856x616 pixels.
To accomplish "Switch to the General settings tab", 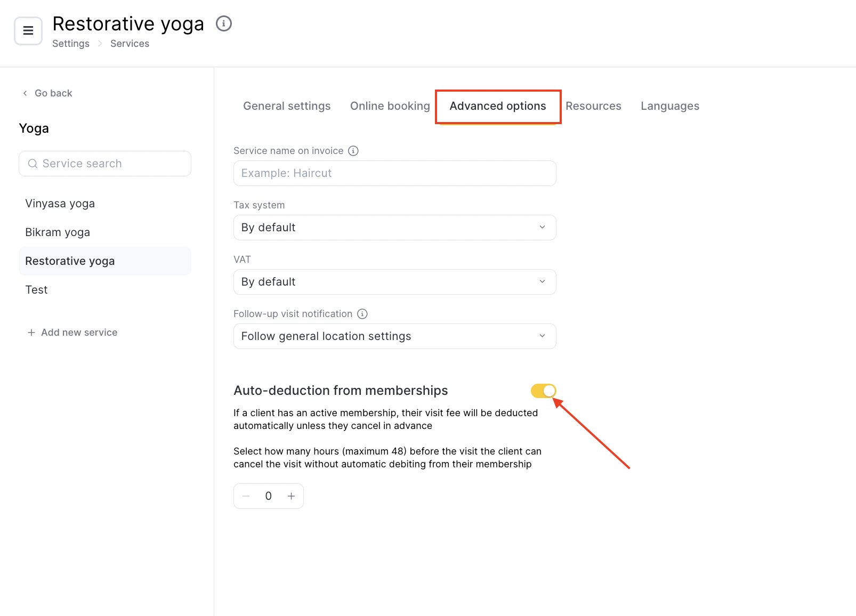I will pos(287,106).
